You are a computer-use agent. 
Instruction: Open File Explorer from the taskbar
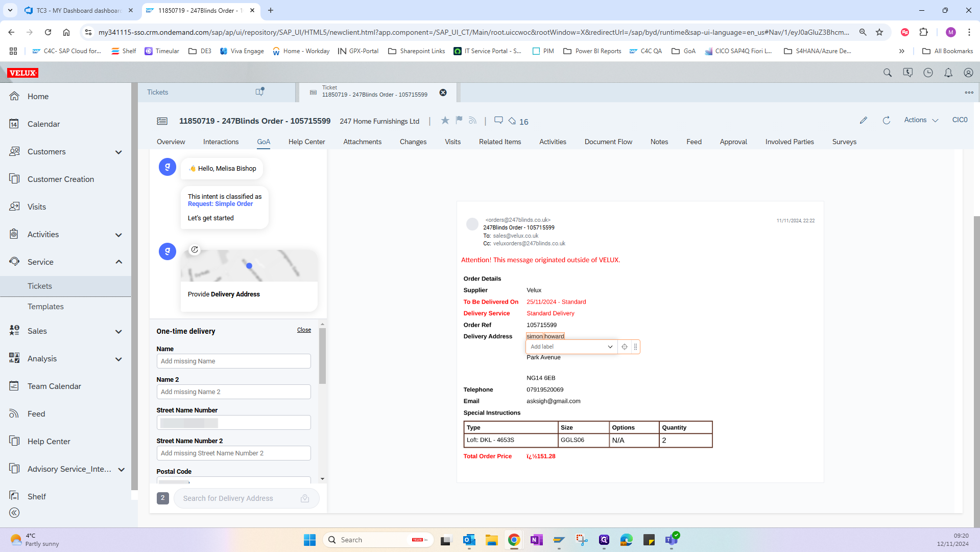tap(491, 540)
